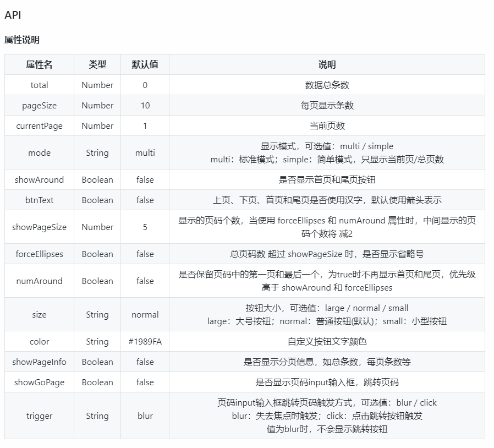Select the 属性名 column header
Image resolution: width=494 pixels, height=448 pixels.
pyautogui.click(x=39, y=64)
